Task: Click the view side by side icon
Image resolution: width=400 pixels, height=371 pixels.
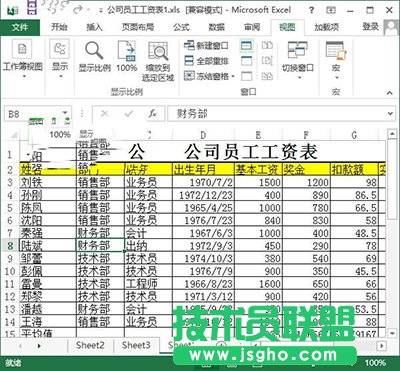Action: click(267, 46)
